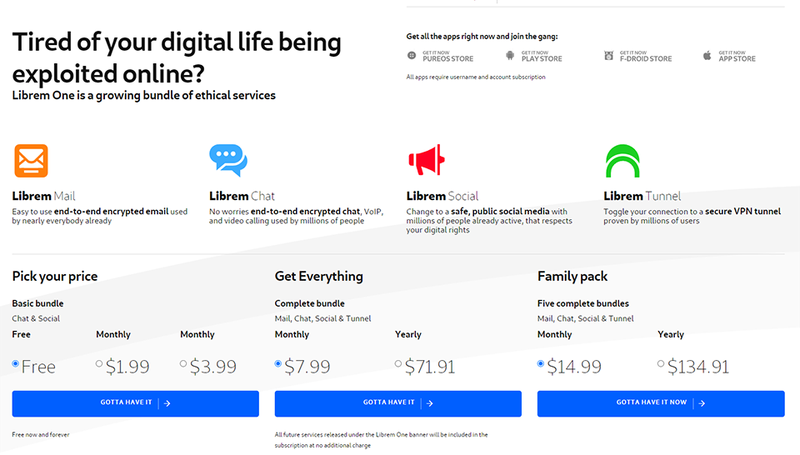Open the Play Store Android icon
Viewport: 800px width, 455px height.
tap(510, 56)
